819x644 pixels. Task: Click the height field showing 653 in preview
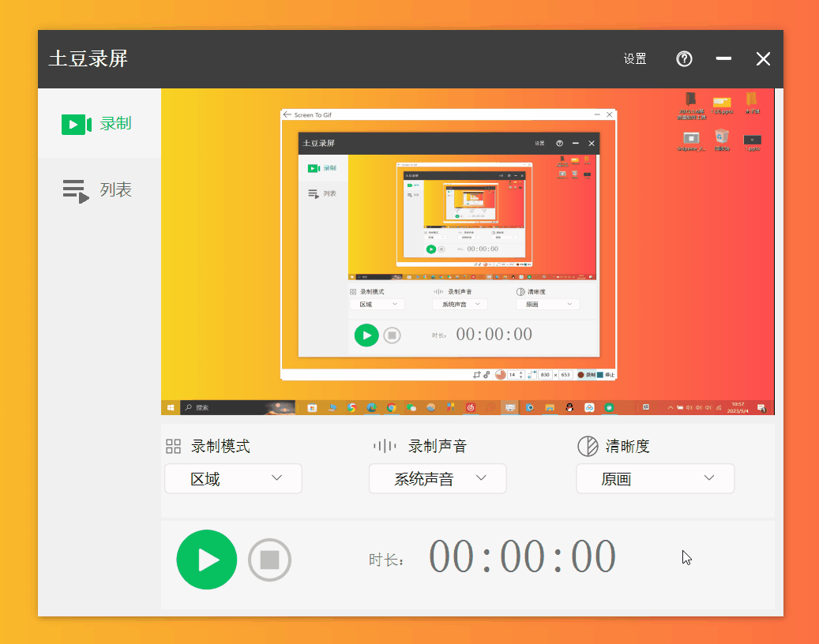565,375
